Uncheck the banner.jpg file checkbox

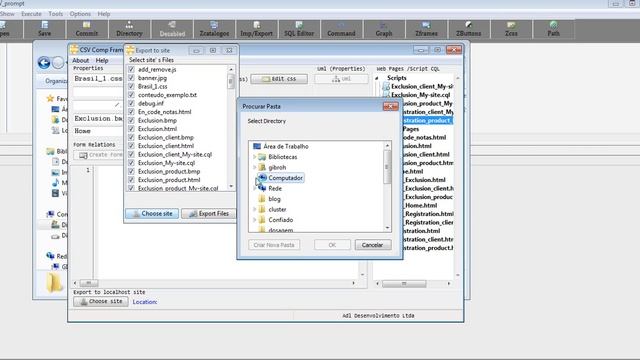[131, 78]
